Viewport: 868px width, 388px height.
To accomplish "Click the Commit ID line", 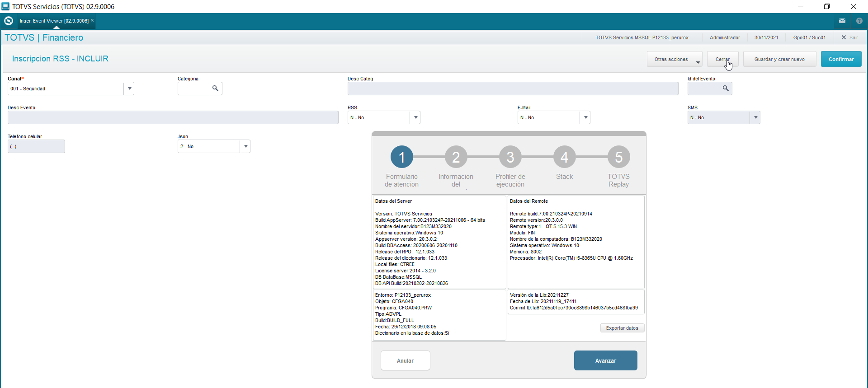I will click(x=574, y=308).
